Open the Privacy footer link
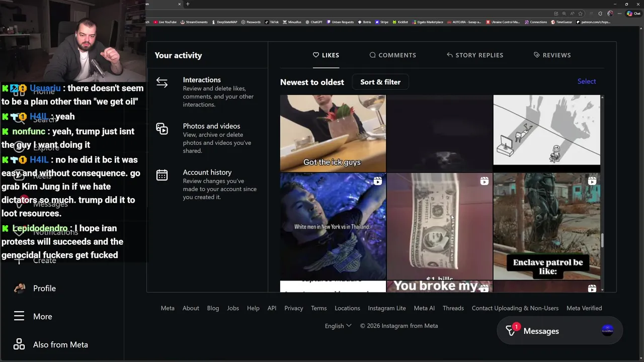The image size is (644, 362). [x=293, y=308]
